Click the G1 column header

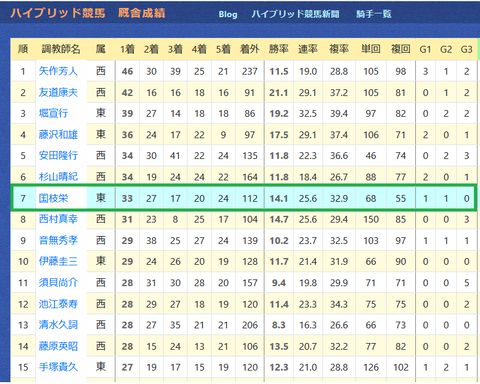(425, 49)
